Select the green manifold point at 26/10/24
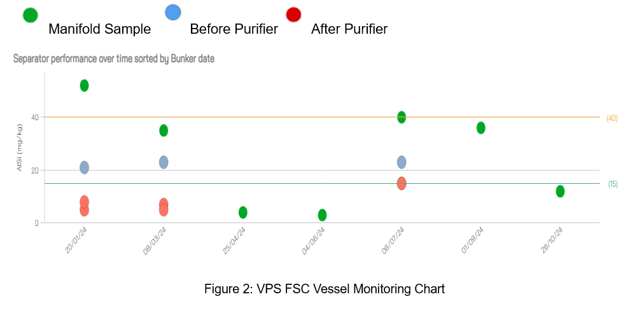This screenshot has height=313, width=644. pos(560,191)
